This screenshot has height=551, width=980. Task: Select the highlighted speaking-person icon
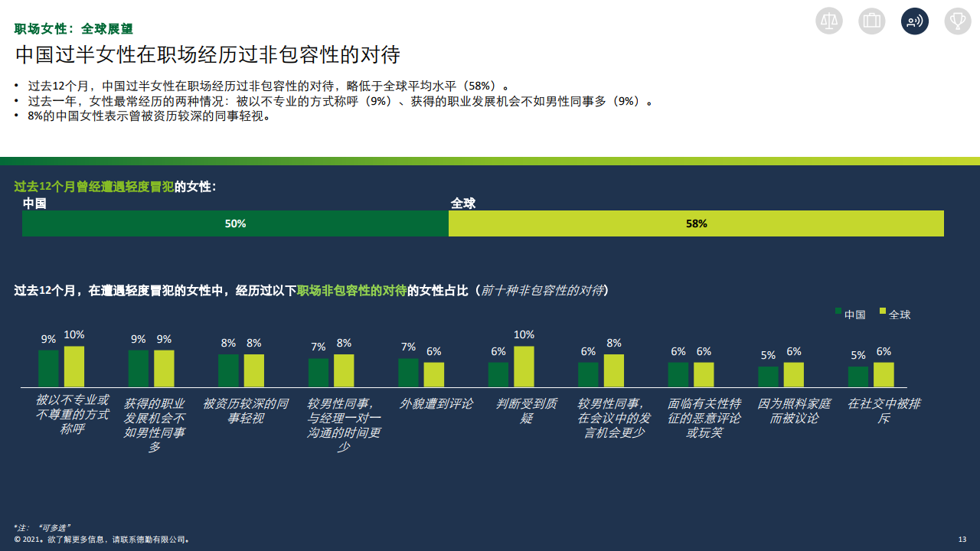coord(915,21)
